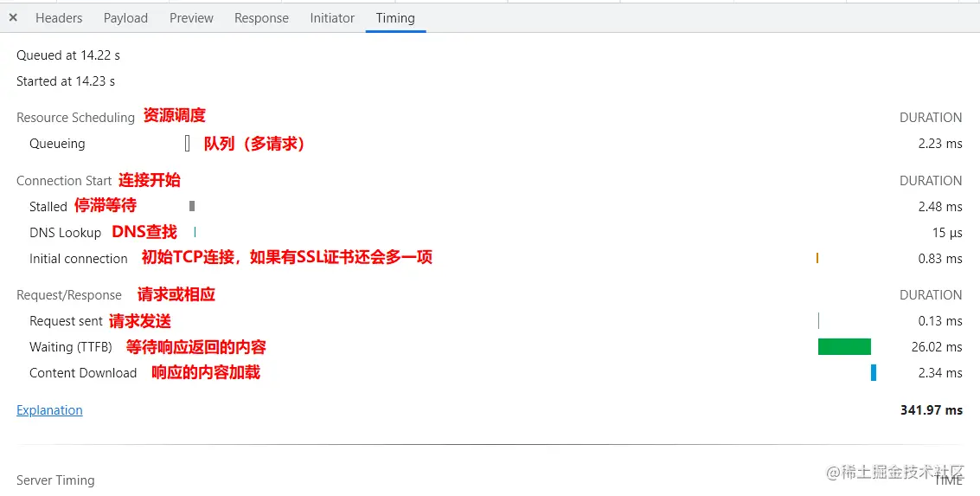Screen dimensions: 980x496
Task: Click the DNS Lookup row label
Action: pos(65,233)
